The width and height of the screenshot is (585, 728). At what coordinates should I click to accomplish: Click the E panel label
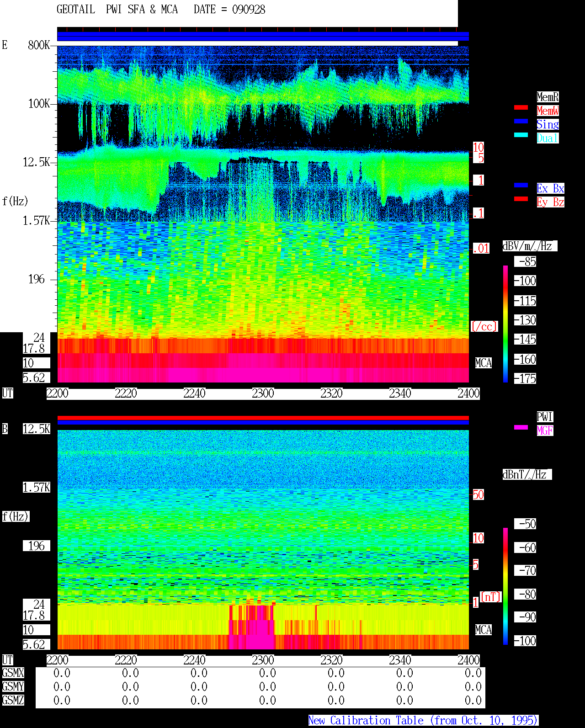(5, 45)
